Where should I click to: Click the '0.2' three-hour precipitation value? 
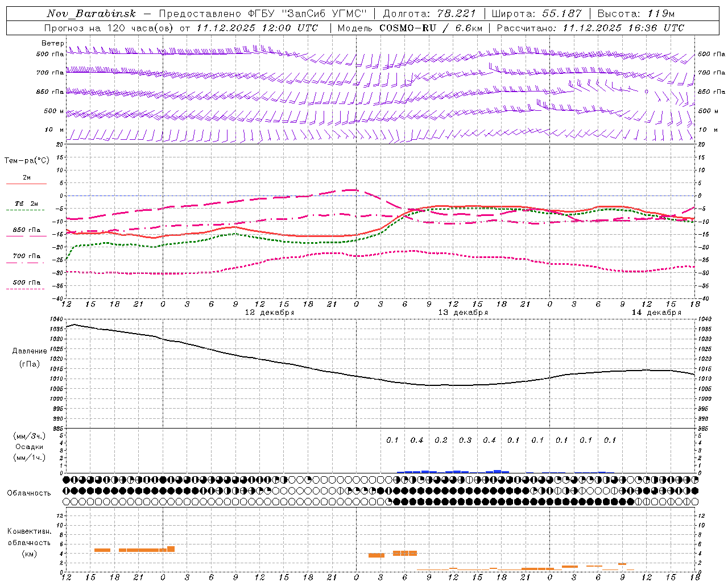[441, 440]
